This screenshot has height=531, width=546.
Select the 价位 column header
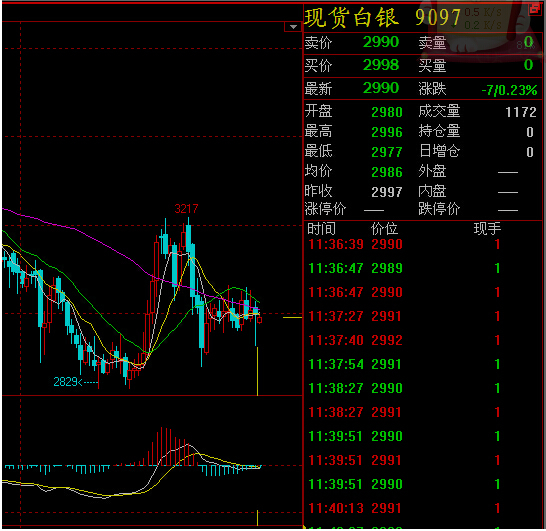(384, 229)
